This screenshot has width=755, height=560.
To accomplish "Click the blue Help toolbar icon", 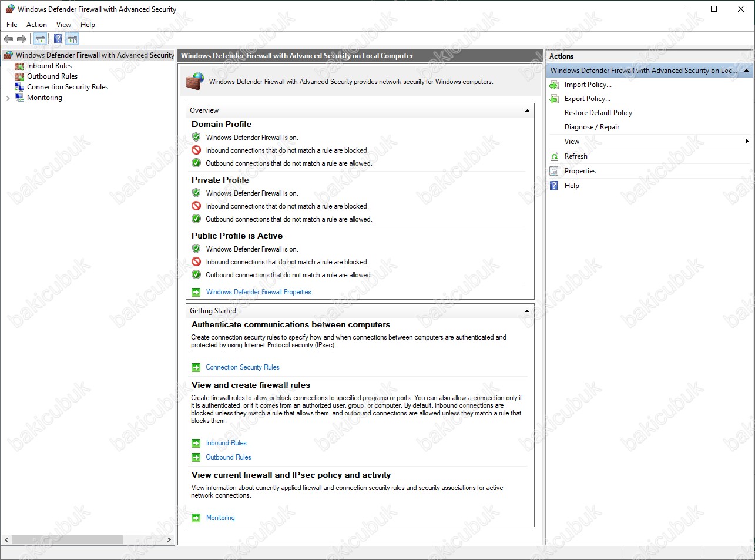I will (x=58, y=39).
